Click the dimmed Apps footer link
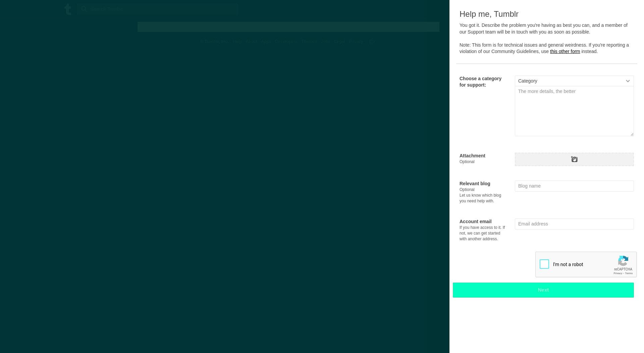Viewport: 644px width, 353px height. [x=266, y=42]
